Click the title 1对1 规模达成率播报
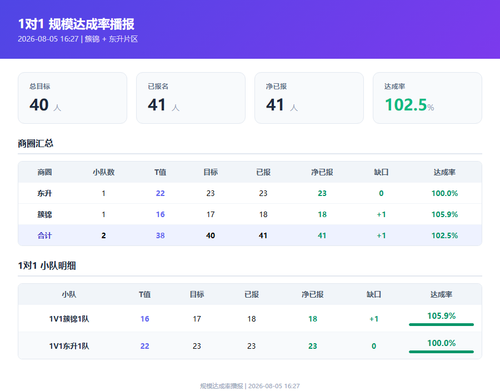This screenshot has width=500, height=392. click(x=76, y=24)
